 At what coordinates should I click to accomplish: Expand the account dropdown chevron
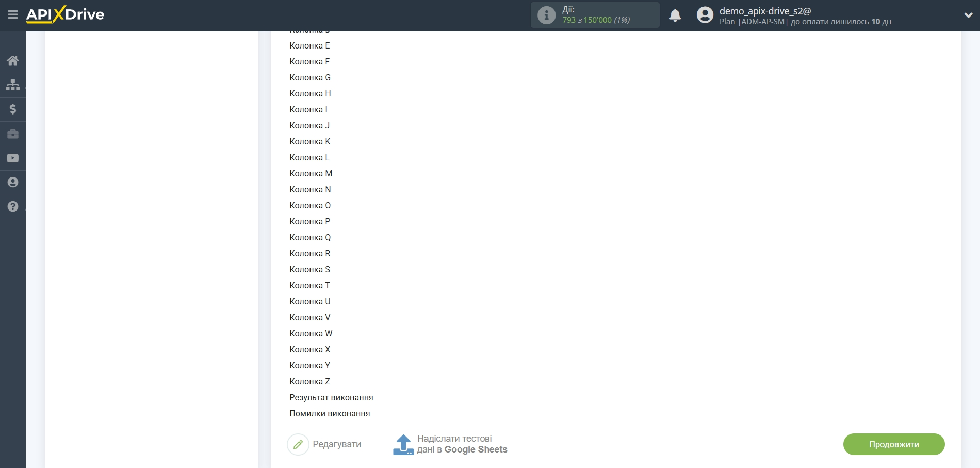(x=968, y=15)
